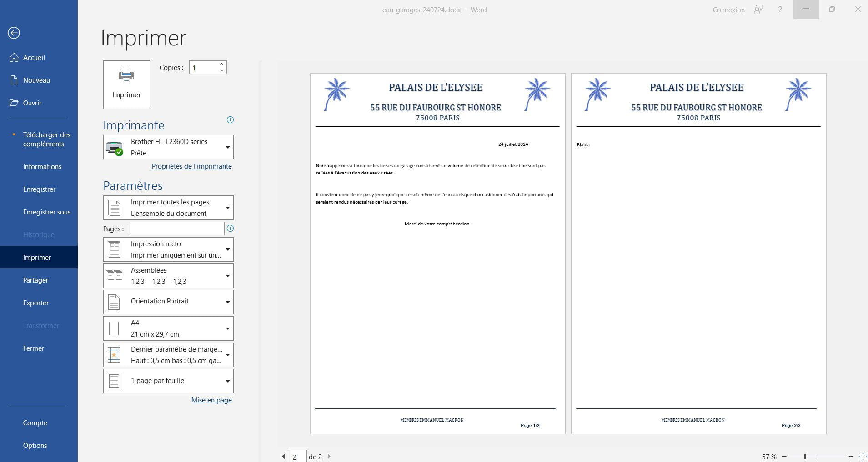The height and width of the screenshot is (462, 868).
Task: Open the A4 paper size dropdown
Action: [x=168, y=328]
